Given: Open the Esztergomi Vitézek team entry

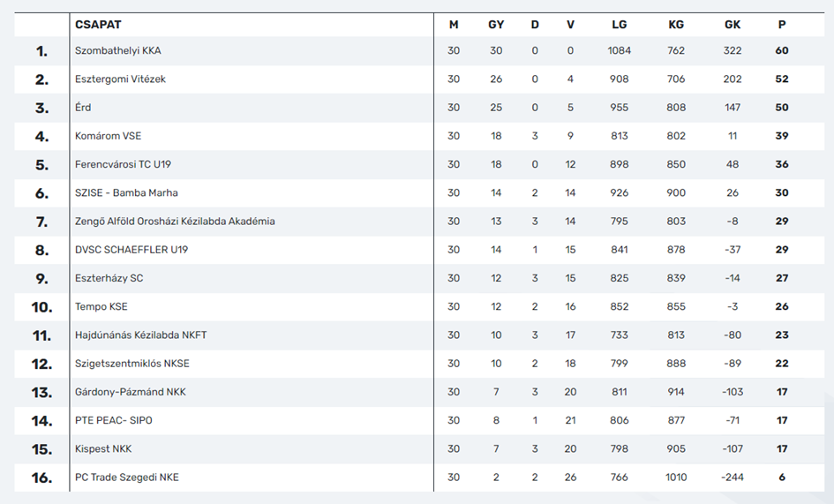Looking at the screenshot, I should pos(120,79).
